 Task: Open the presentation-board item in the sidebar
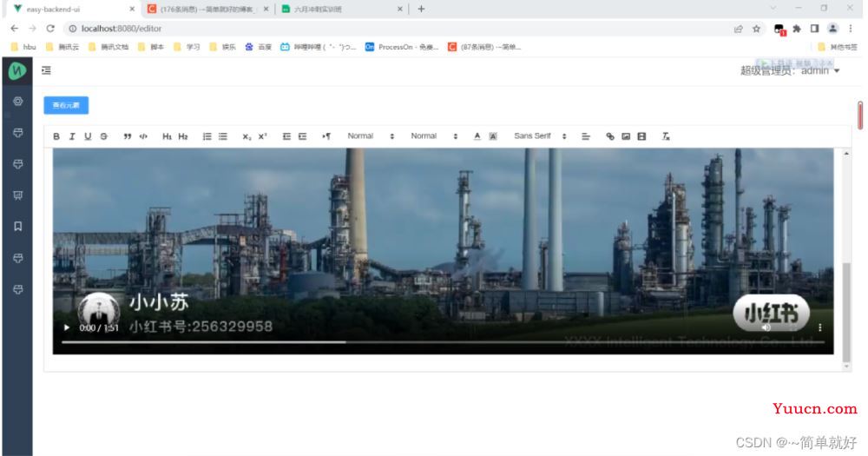(x=17, y=195)
